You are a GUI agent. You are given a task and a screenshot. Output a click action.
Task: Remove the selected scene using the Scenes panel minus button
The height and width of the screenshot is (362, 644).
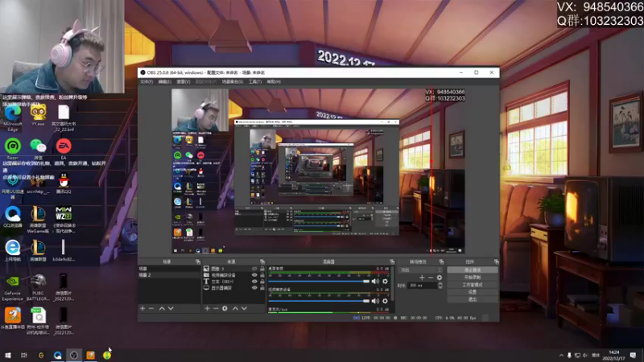pos(151,308)
